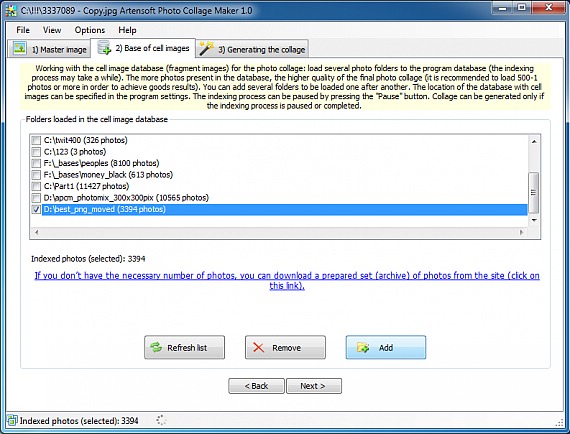The height and width of the screenshot is (434, 570).
Task: Maximize the Photo Collage Maker window
Action: [522, 8]
